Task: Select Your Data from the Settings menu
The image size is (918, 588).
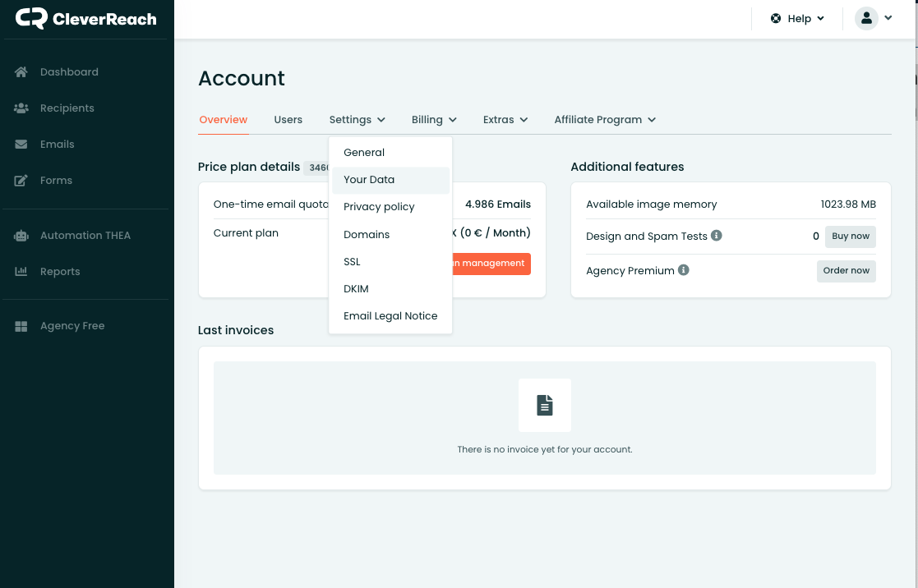Action: tap(368, 179)
